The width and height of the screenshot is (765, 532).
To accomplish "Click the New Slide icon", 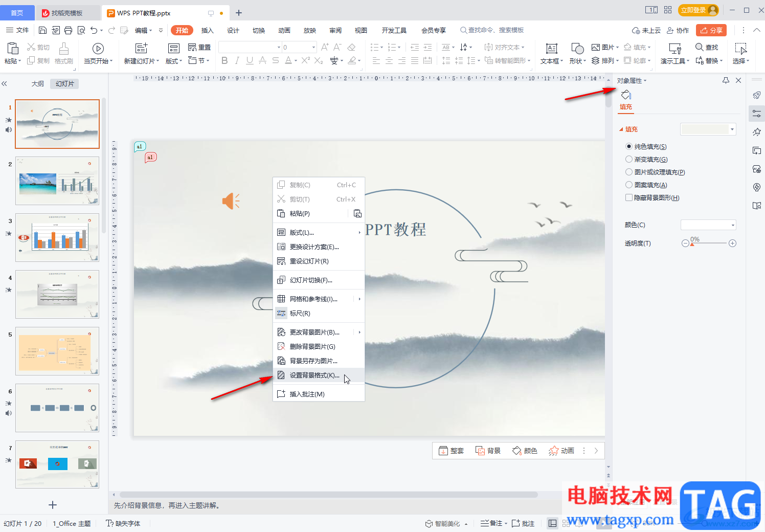I will 141,49.
